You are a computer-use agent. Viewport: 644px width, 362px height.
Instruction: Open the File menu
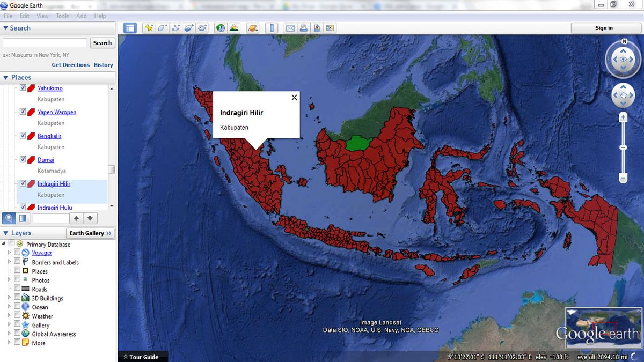[8, 16]
